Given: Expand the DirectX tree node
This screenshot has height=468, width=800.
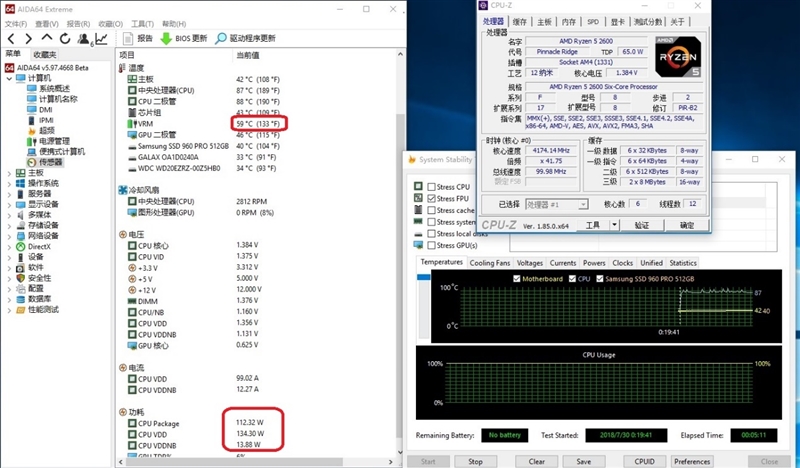Looking at the screenshot, I should pyautogui.click(x=9, y=247).
